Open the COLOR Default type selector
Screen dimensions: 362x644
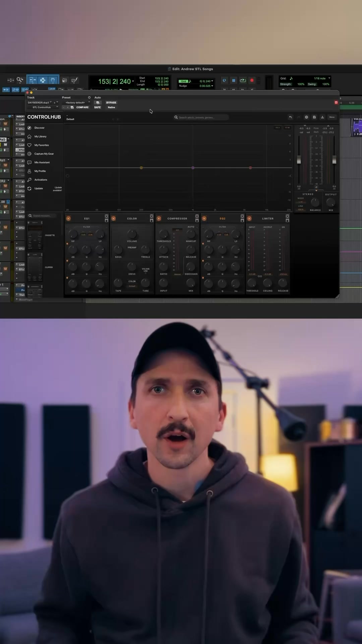pyautogui.click(x=132, y=286)
